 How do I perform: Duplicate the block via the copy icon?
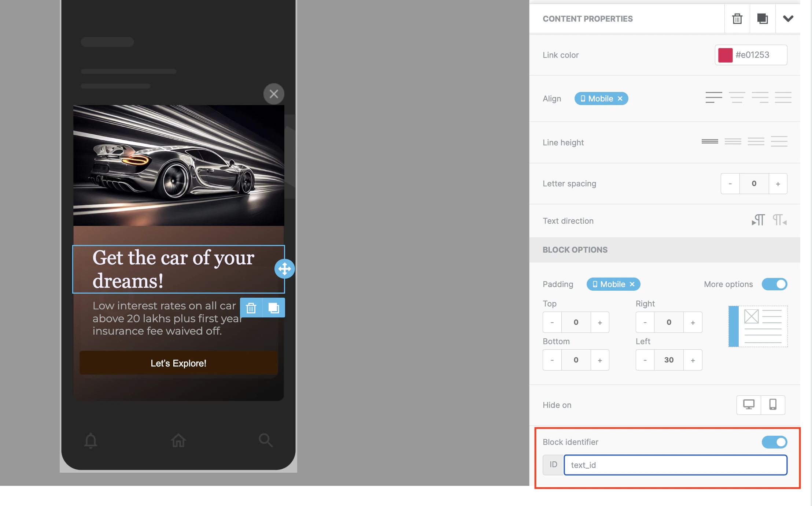coord(763,19)
